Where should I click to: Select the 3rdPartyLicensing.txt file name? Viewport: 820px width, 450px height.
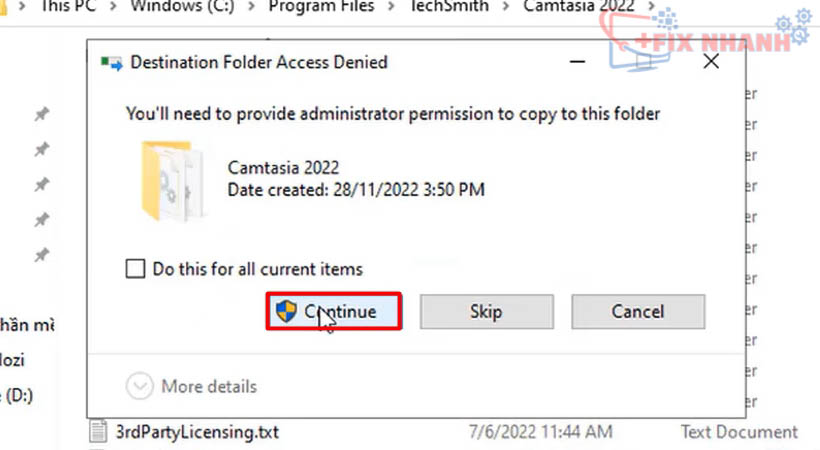tap(197, 432)
